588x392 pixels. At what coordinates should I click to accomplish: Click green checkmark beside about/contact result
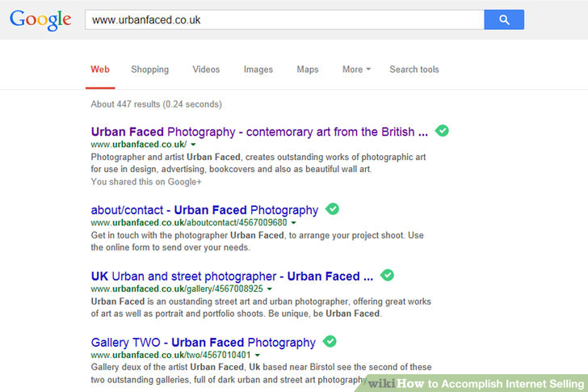(332, 209)
